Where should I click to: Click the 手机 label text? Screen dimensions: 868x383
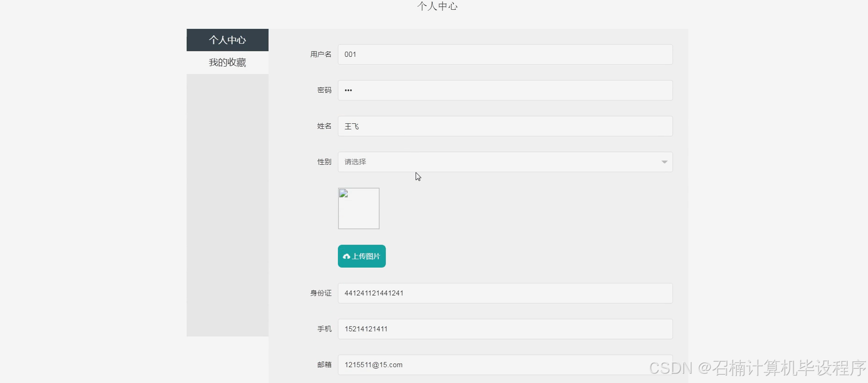coord(324,329)
